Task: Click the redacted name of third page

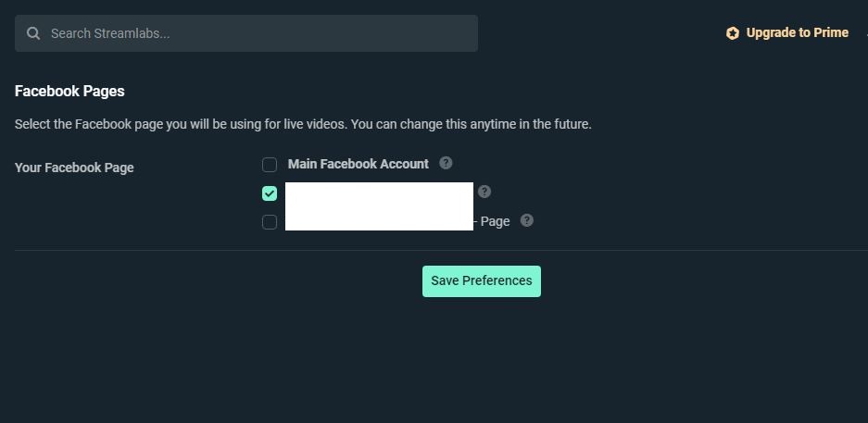Action: click(379, 220)
